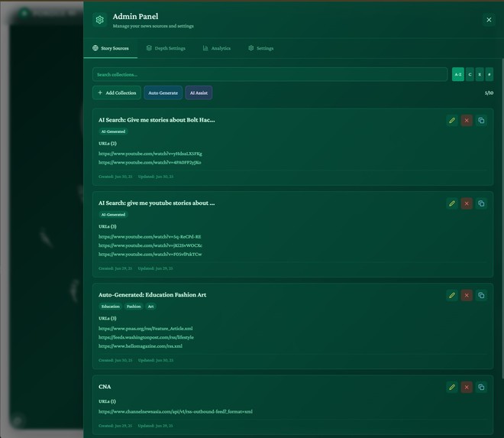
Task: Delete the youtube stories AI Search collection
Action: click(x=467, y=203)
